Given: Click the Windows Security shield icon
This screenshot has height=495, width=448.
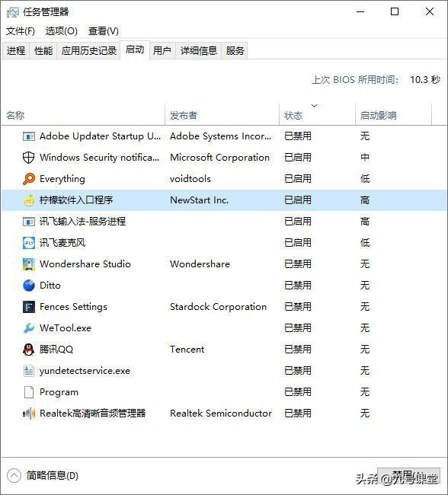Looking at the screenshot, I should pyautogui.click(x=29, y=158).
